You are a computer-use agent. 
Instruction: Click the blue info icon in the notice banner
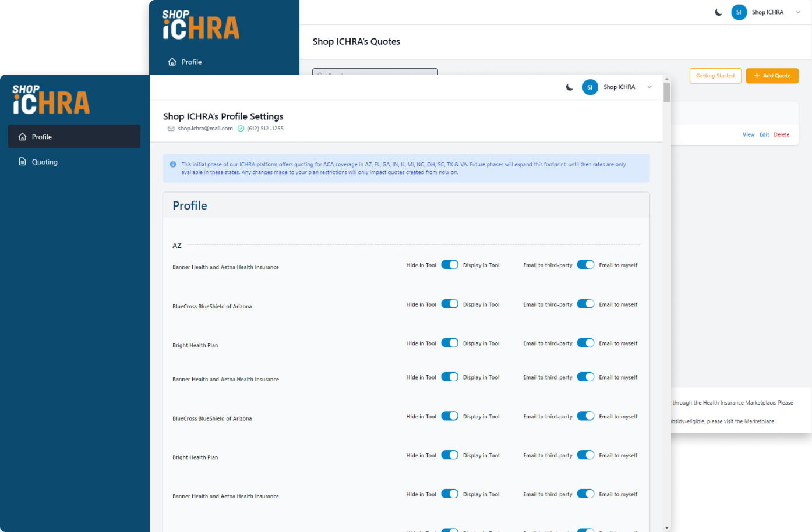tap(173, 165)
